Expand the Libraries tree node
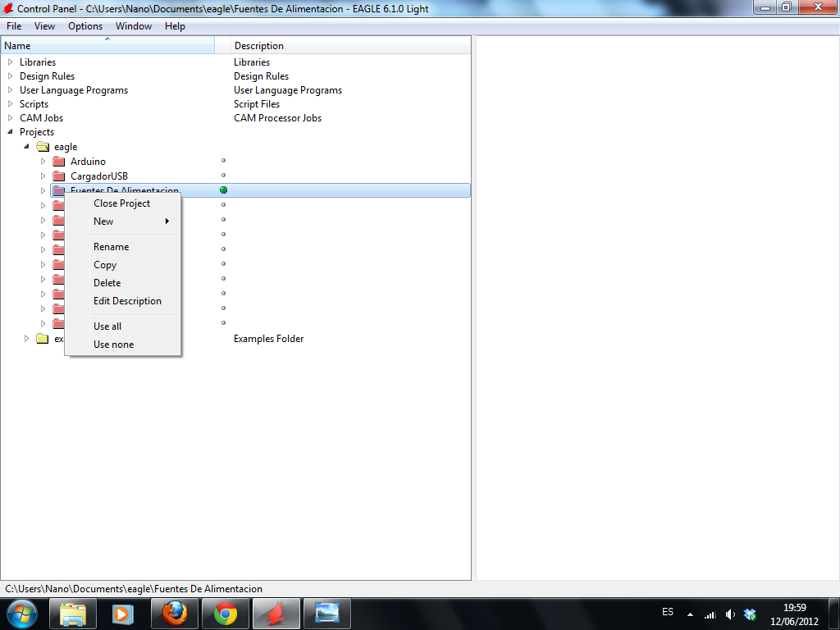The height and width of the screenshot is (630, 840). [10, 62]
